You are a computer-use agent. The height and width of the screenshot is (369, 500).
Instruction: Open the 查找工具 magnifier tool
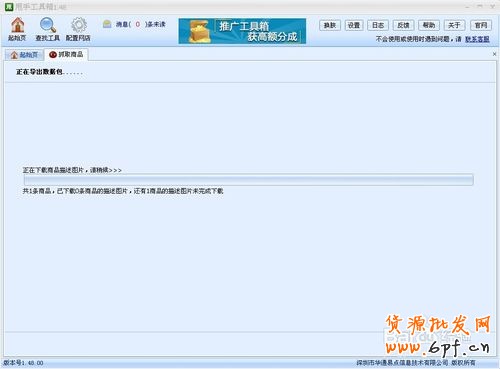pos(48,29)
